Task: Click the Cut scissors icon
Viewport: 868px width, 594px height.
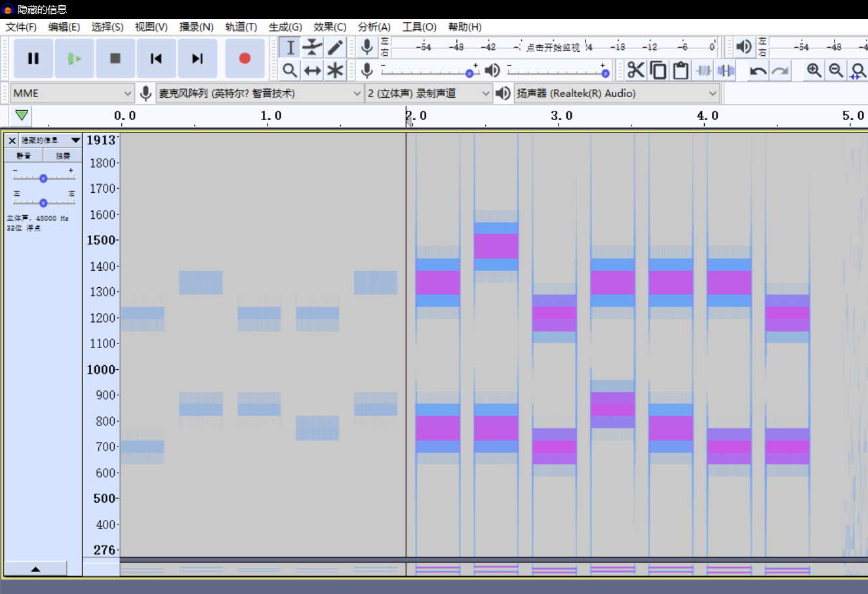Action: (635, 70)
